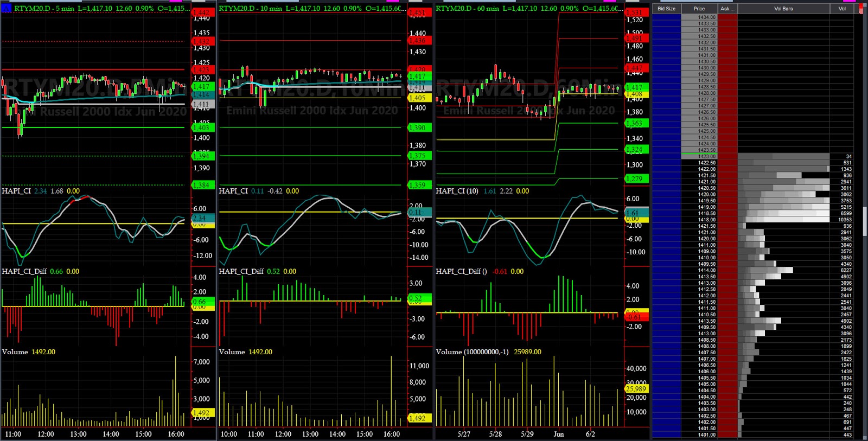This screenshot has width=868, height=441.
Task: Click the green 1,384 level label, 5 min chart
Action: [203, 185]
